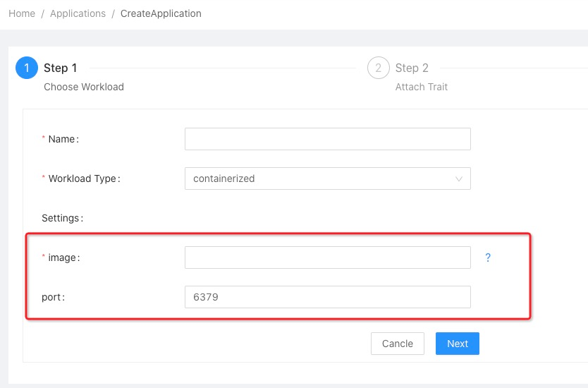The image size is (588, 388).
Task: Click the image field label
Action: 63,257
